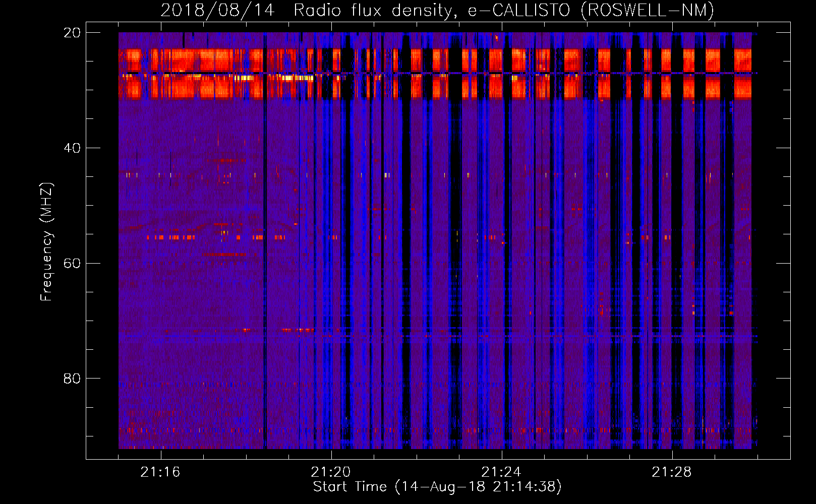Screen dimensions: 816x504
Task: Click the '40' frequency tick label
Action: click(x=72, y=148)
